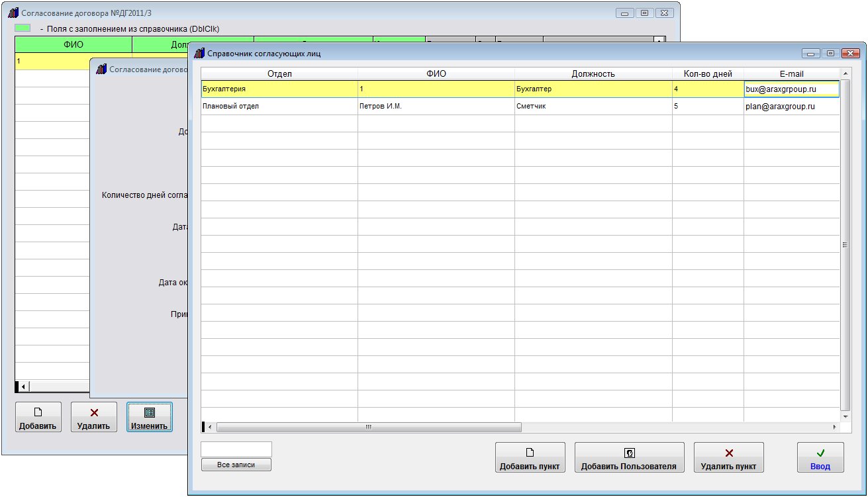This screenshot has width=868, height=497.
Task: Click the directory's horizontal scrollbar thumb
Action: point(369,427)
